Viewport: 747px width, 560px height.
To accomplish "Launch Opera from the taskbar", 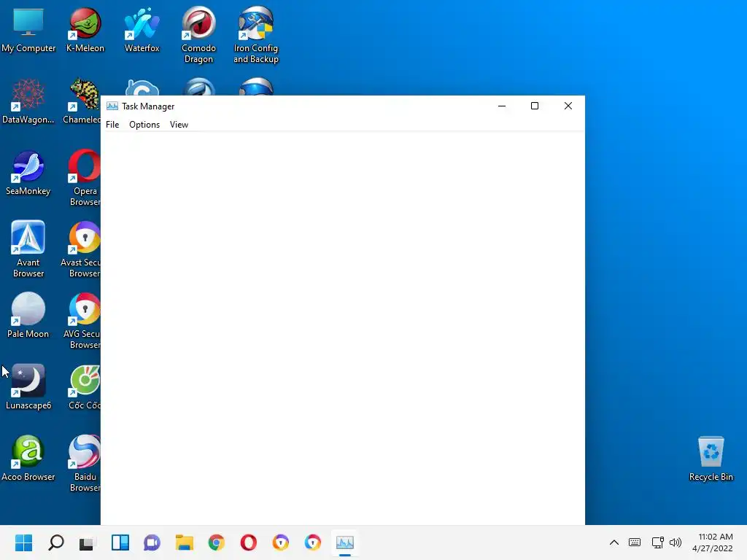I will pos(249,542).
